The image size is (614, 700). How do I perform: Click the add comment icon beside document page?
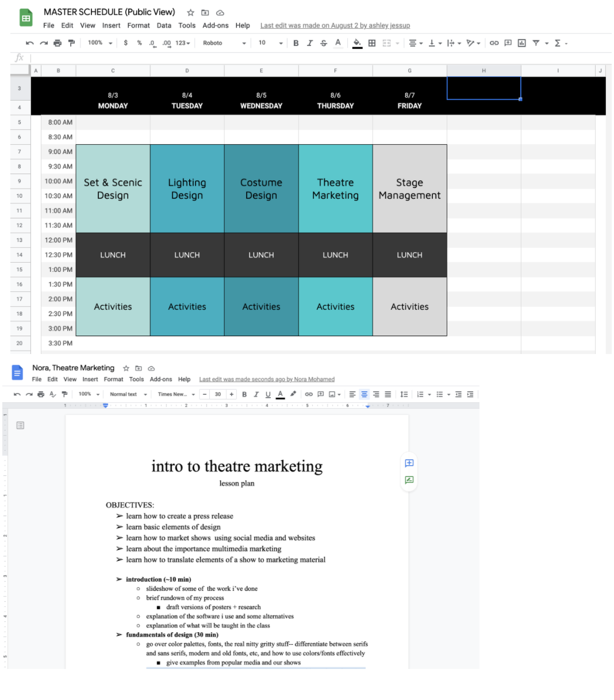pos(409,463)
